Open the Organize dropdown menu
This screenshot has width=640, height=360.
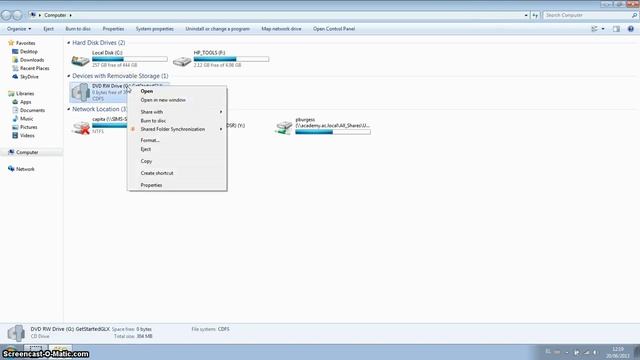[19, 29]
